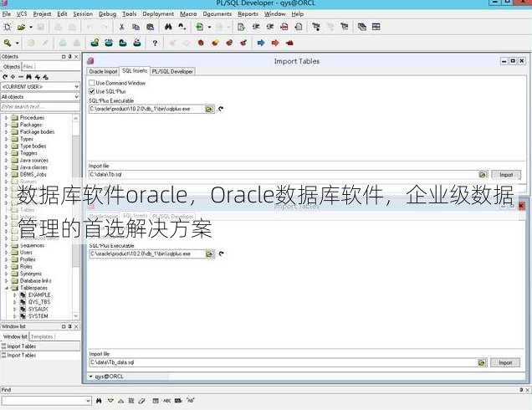This screenshot has width=532, height=410.
Task: Click the Indent selection toolbar icon
Action: (x=255, y=27)
